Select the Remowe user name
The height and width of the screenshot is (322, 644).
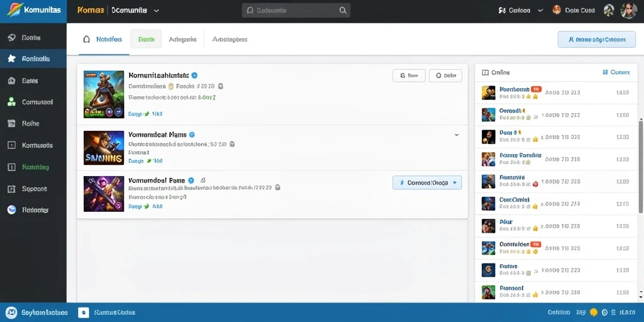512,177
